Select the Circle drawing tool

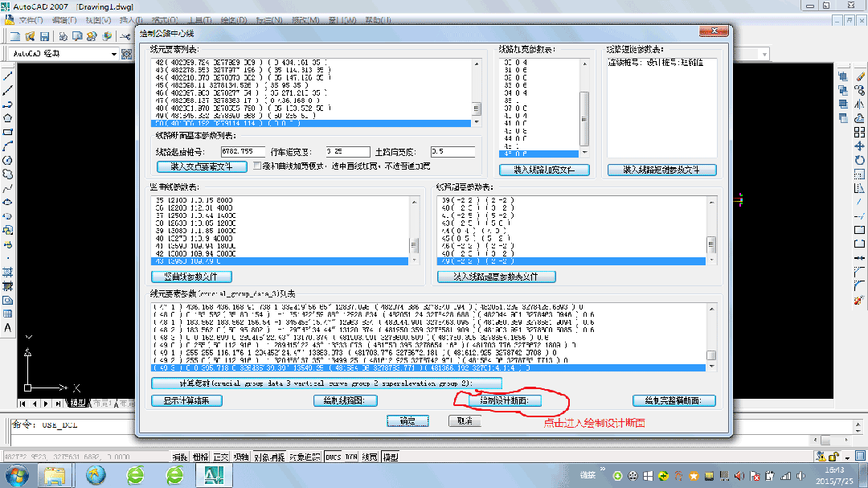coord(8,161)
